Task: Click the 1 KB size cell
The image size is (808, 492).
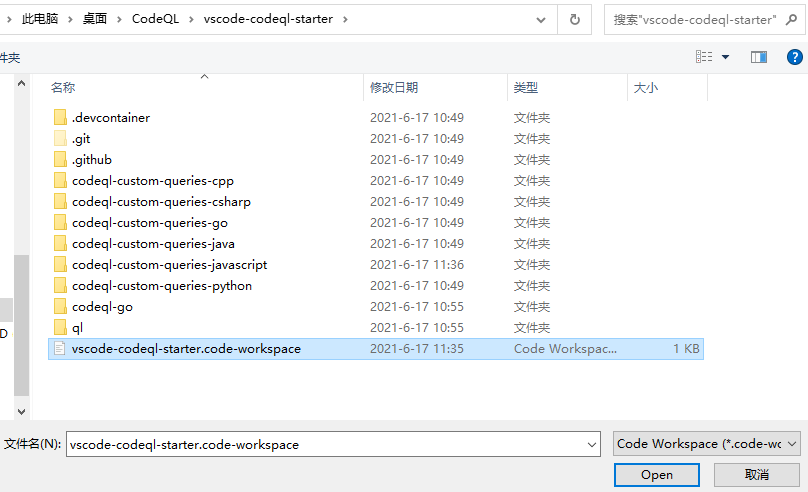Action: [686, 349]
